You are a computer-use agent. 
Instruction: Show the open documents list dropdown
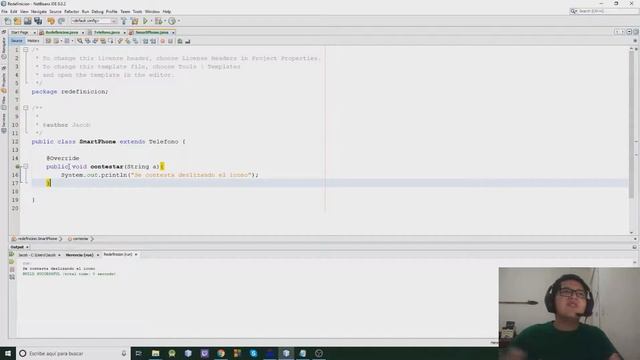tap(629, 32)
